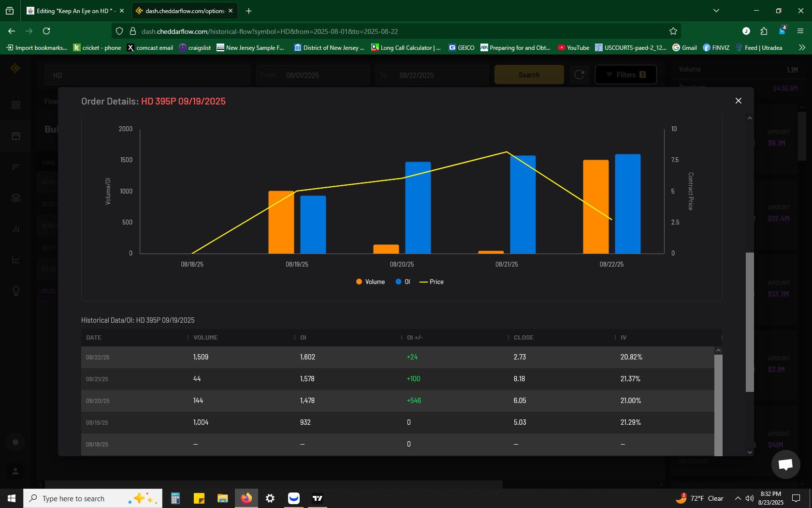
Task: Click the Cheddarflow logo icon
Action: click(x=15, y=68)
